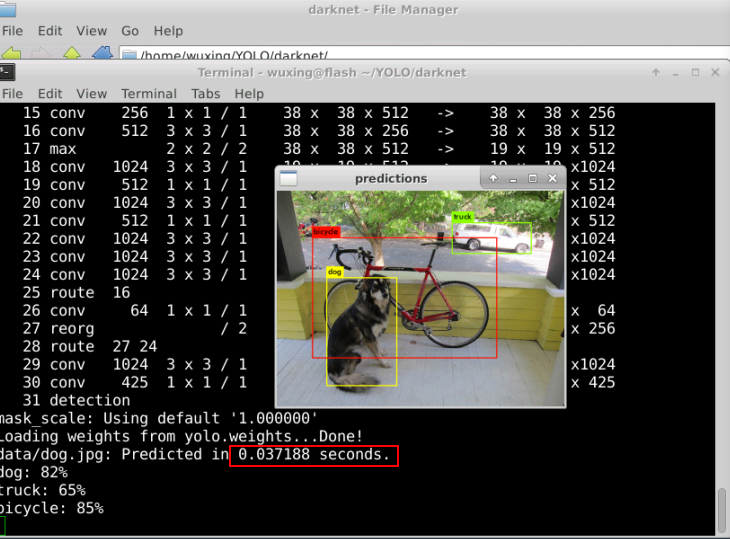Click the predictions window menu icon
This screenshot has height=539, width=730.
click(x=288, y=178)
